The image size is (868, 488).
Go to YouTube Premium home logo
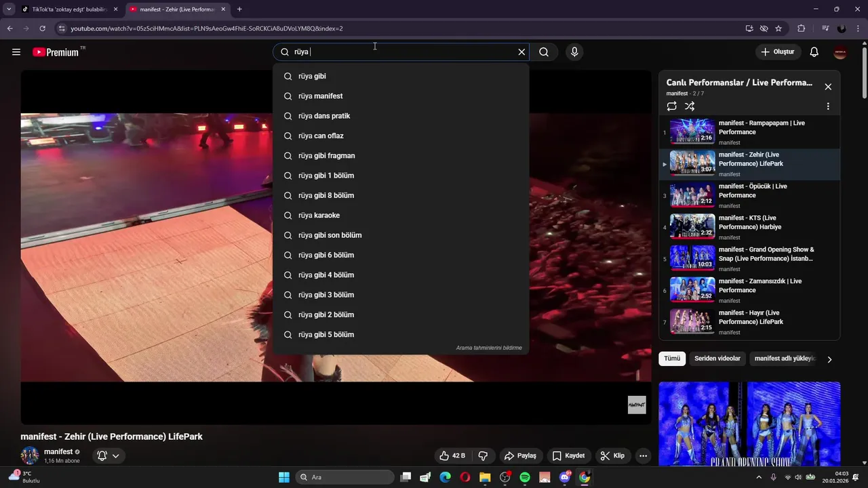pyautogui.click(x=56, y=52)
